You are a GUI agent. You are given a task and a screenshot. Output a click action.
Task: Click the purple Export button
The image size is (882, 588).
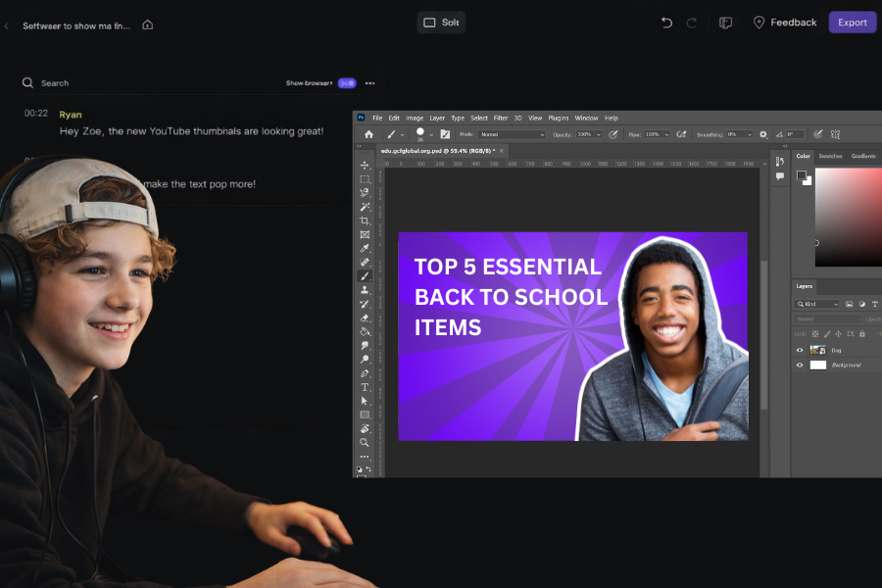(x=852, y=23)
